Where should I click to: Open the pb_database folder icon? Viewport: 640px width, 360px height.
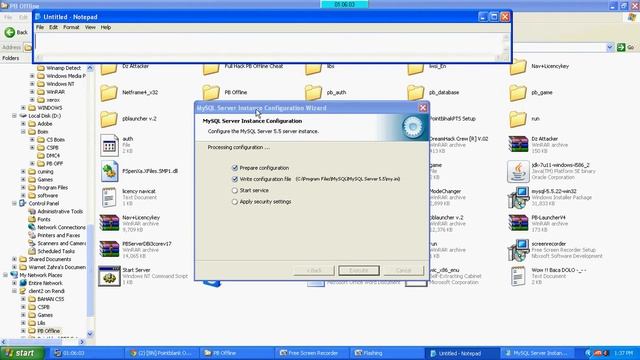(416, 93)
